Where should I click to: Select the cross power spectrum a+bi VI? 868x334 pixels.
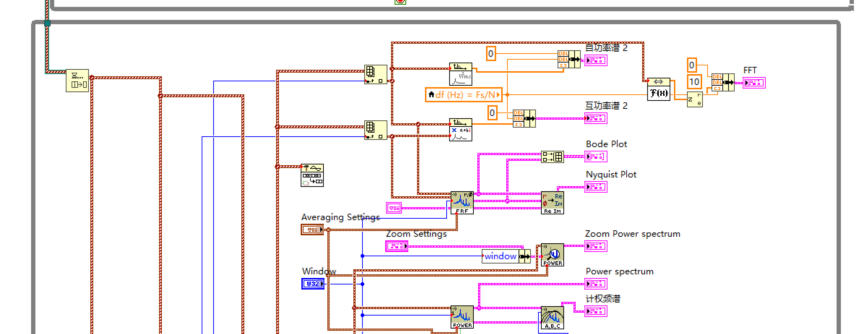coord(461,130)
